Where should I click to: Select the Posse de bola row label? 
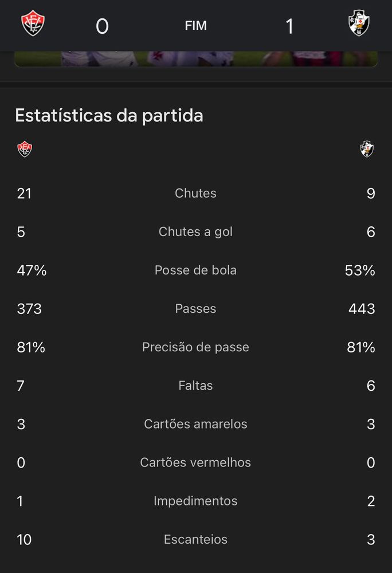tap(195, 270)
